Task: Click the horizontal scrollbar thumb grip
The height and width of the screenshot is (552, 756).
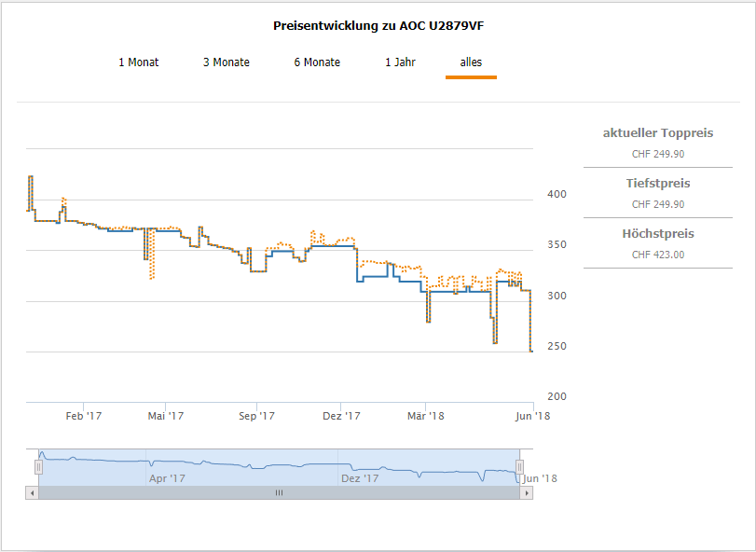Action: click(279, 492)
